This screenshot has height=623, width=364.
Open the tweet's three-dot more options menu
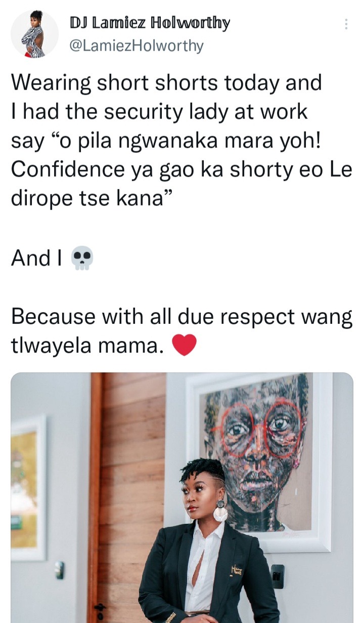(346, 24)
